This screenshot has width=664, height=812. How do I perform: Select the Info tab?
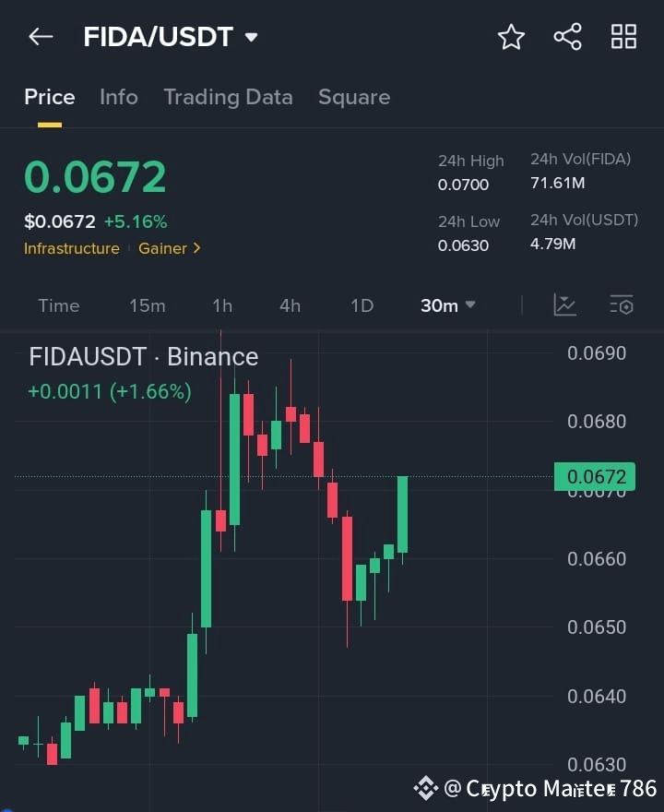[x=118, y=97]
